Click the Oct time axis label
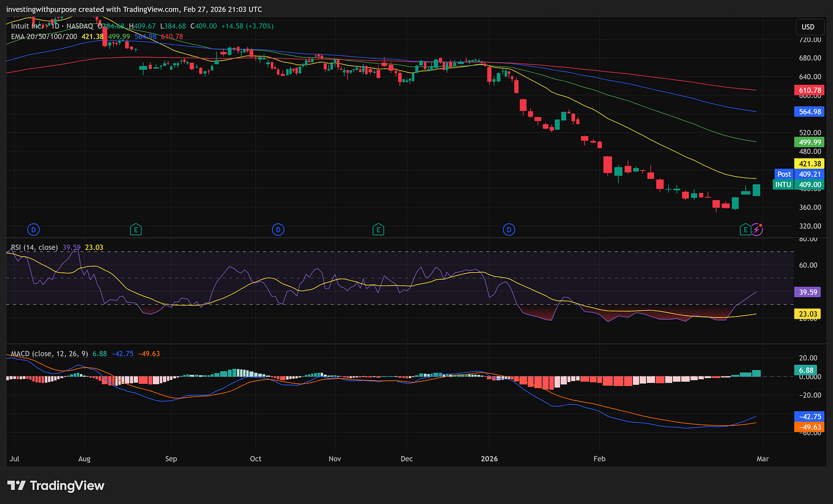 [x=256, y=459]
